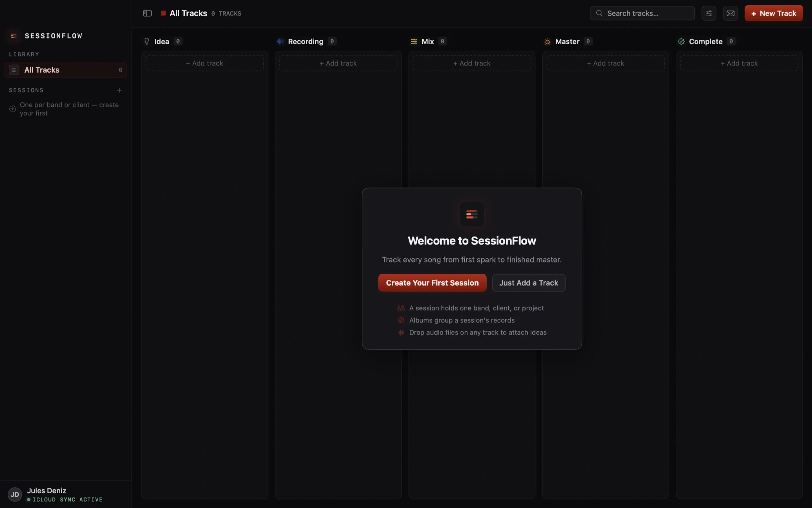Add track in the Mix column

click(x=472, y=63)
